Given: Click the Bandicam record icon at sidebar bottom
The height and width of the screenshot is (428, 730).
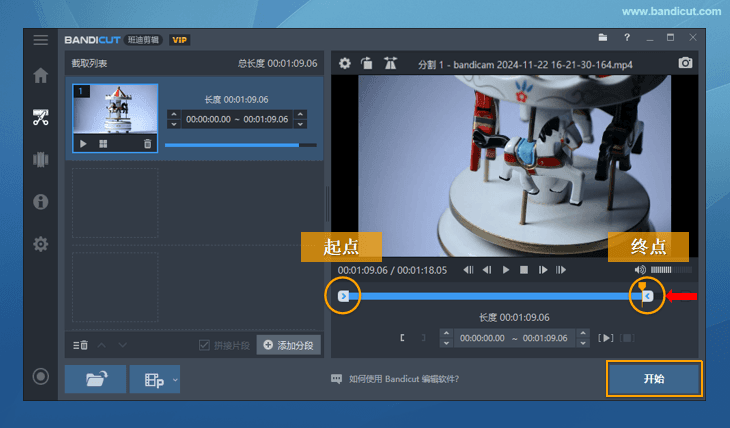Looking at the screenshot, I should 41,376.
